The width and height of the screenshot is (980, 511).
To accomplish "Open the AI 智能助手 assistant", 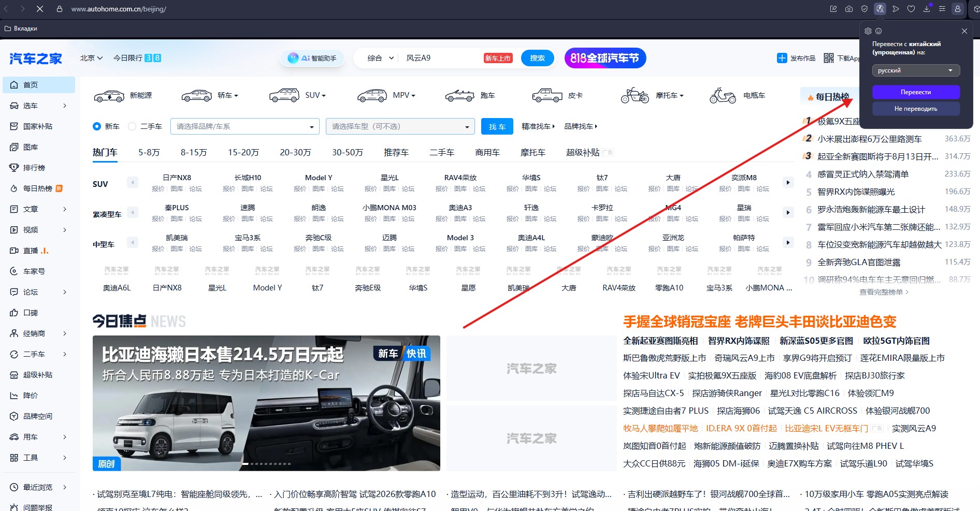I will coord(312,58).
